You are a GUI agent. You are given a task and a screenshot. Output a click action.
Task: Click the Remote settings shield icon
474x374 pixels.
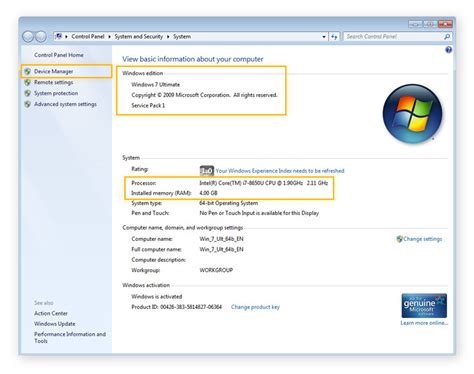[28, 82]
